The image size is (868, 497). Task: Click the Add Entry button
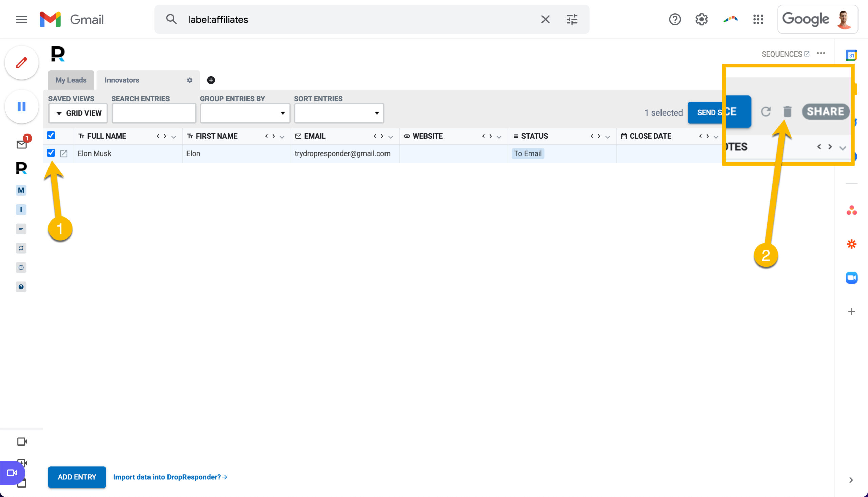(77, 477)
